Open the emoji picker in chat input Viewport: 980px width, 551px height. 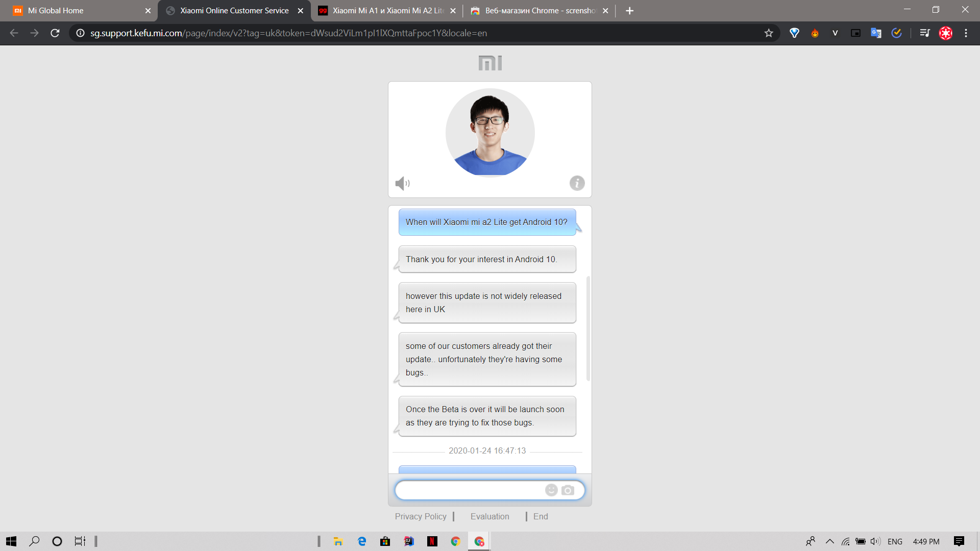coord(551,490)
